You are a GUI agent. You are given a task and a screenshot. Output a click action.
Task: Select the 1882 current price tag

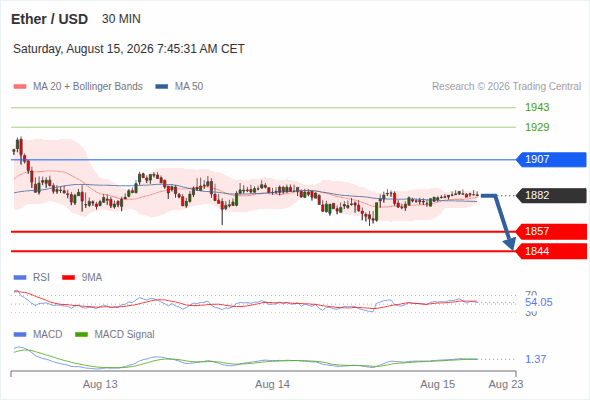[551, 195]
